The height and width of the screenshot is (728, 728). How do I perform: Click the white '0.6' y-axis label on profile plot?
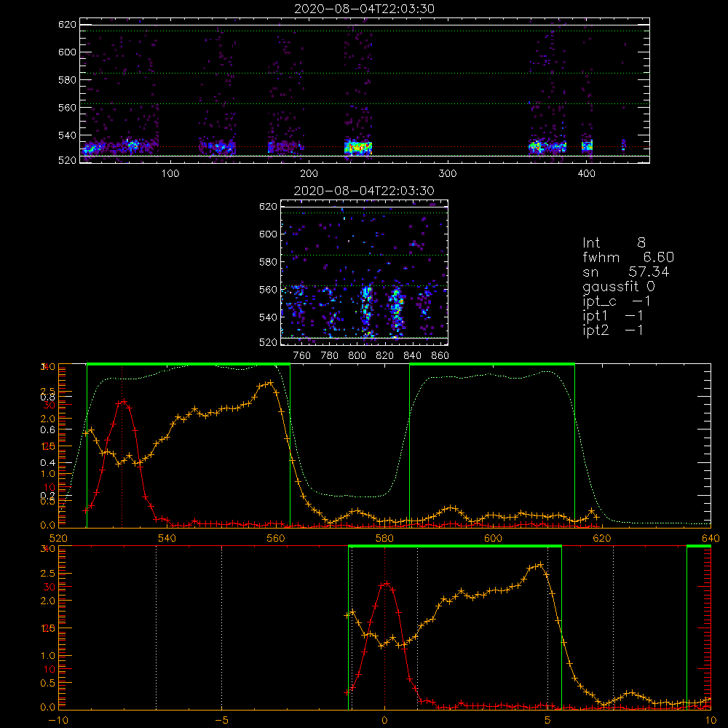tap(48, 430)
